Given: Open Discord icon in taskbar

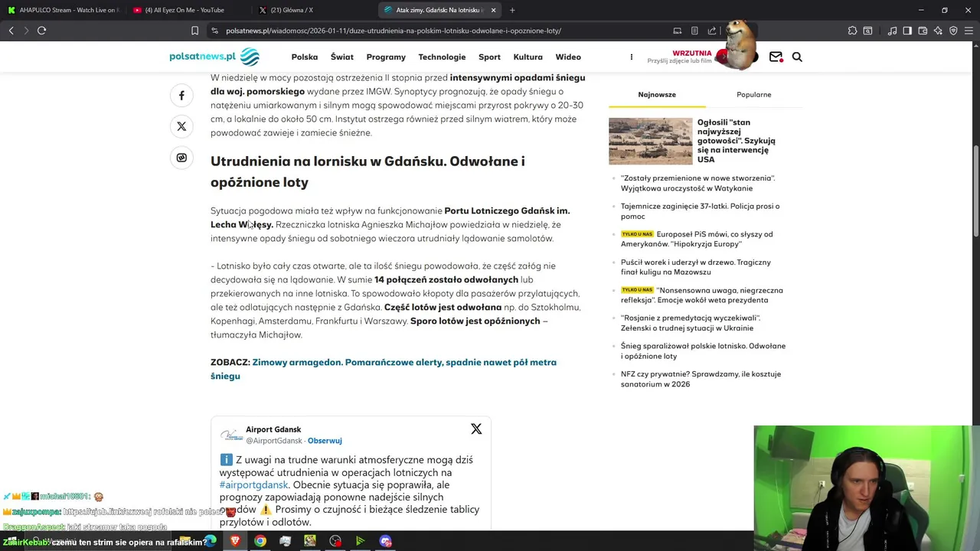Looking at the screenshot, I should 385,541.
